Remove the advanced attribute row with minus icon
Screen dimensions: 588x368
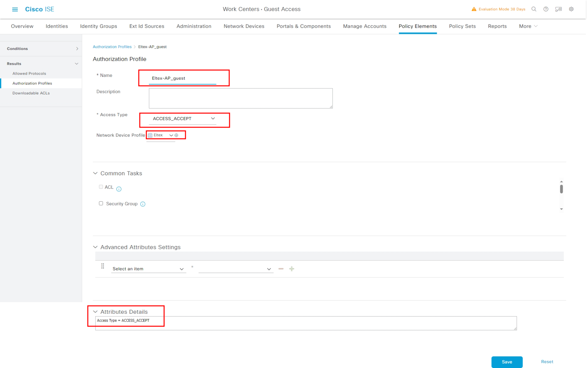(281, 269)
